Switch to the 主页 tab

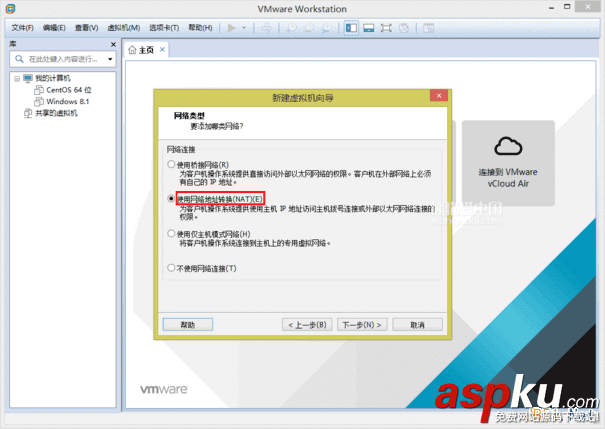pyautogui.click(x=145, y=50)
